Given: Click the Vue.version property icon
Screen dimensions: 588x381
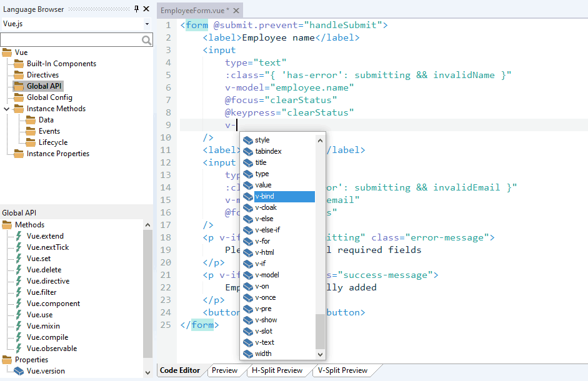Looking at the screenshot, I should click(19, 371).
